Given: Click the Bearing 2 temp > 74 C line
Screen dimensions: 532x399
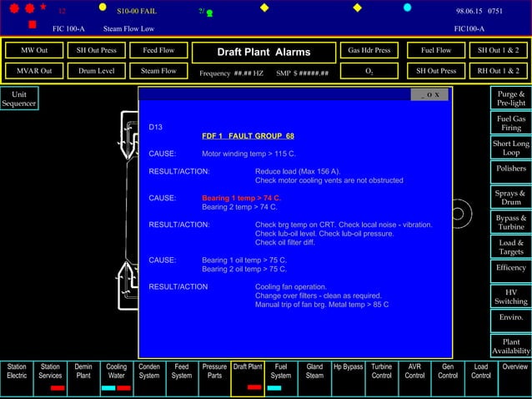Looking at the screenshot, I should [x=239, y=207].
